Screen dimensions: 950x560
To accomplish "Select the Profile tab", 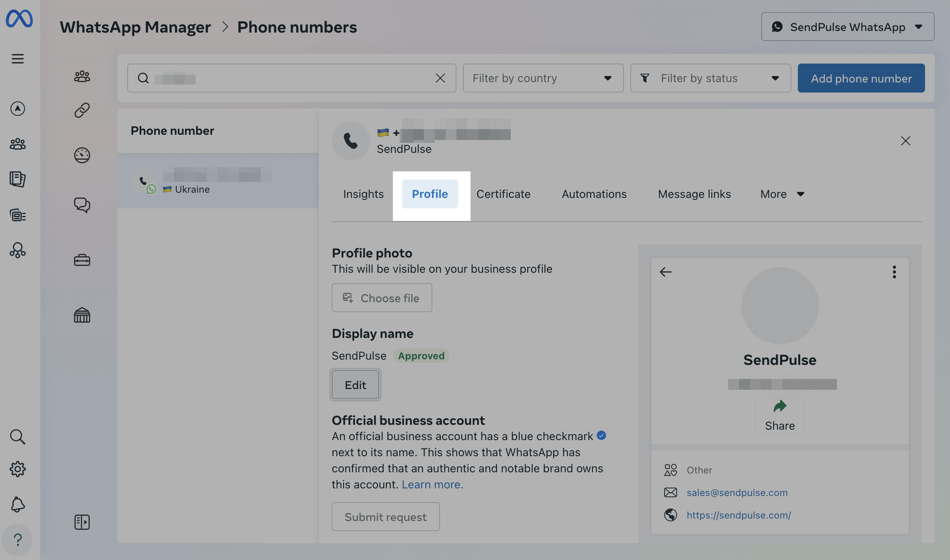I will tap(430, 194).
